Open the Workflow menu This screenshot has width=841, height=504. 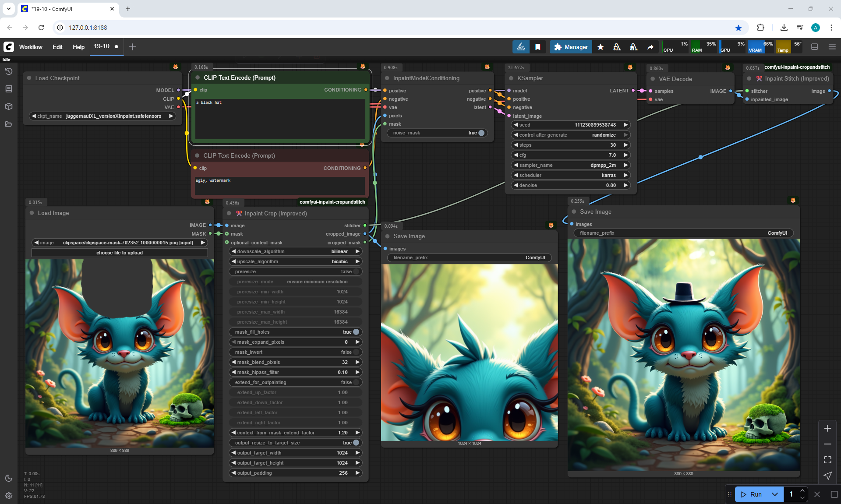pos(31,47)
